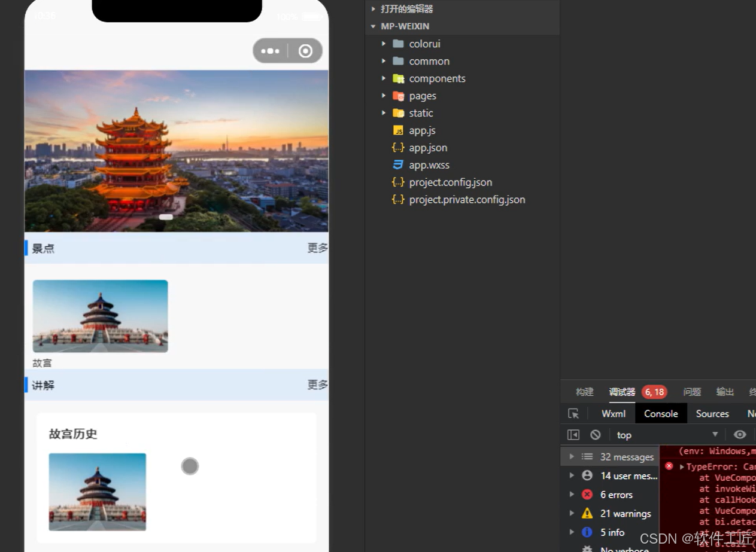756x552 pixels.
Task: Click the project.config.json file icon
Action: click(x=398, y=182)
